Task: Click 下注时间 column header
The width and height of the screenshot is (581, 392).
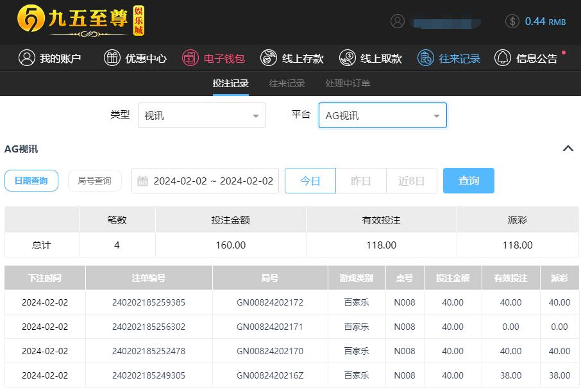Action: point(45,277)
